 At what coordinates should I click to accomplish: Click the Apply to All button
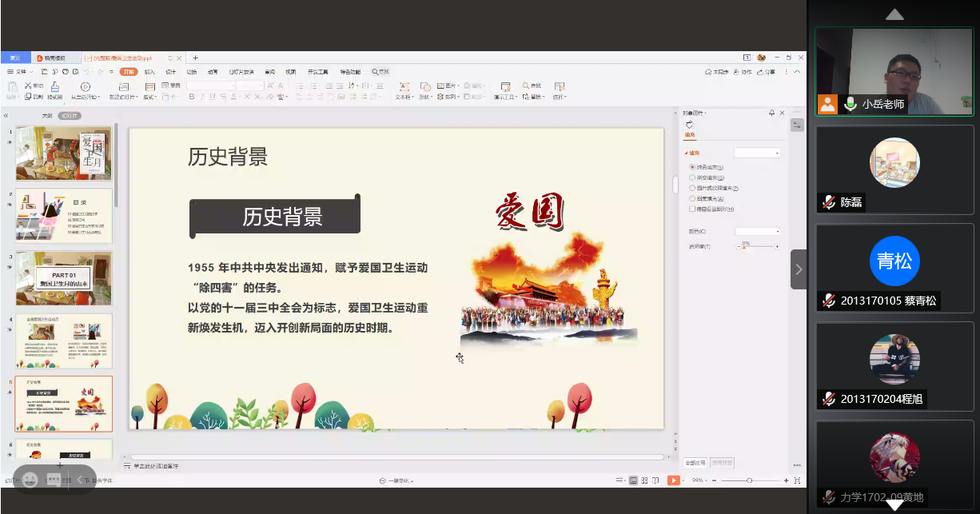(x=695, y=463)
